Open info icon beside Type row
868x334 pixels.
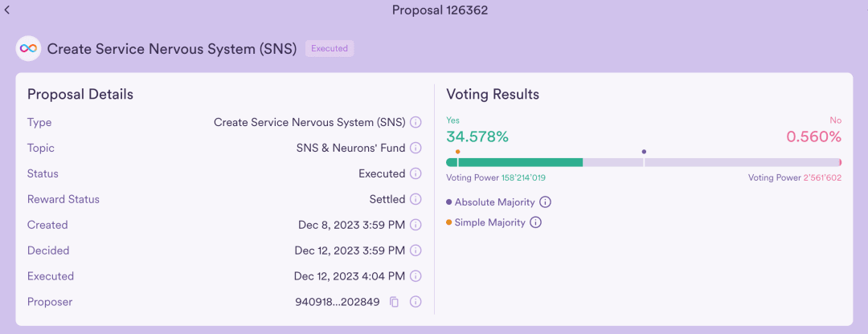click(416, 122)
